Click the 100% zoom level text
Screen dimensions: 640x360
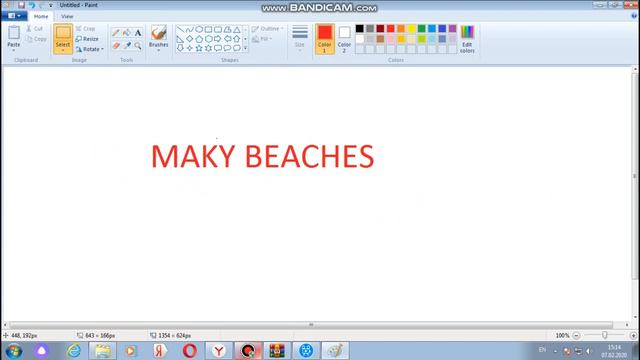562,336
